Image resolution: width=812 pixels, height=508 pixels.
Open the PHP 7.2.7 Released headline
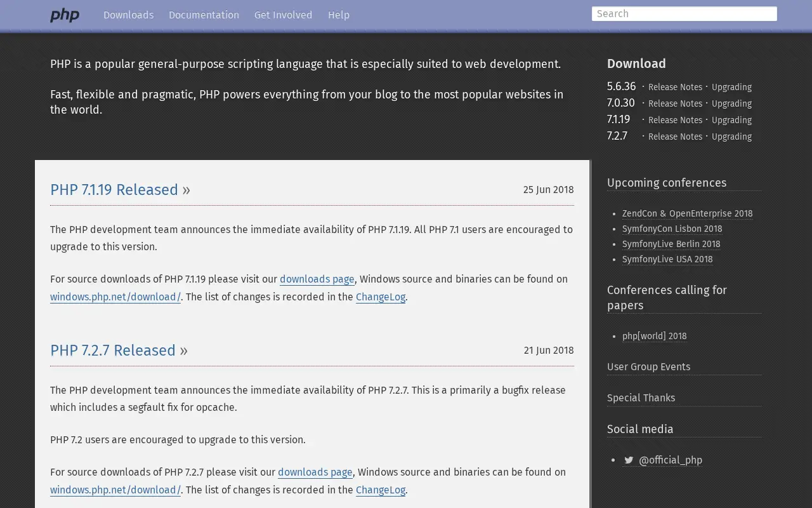tap(113, 351)
